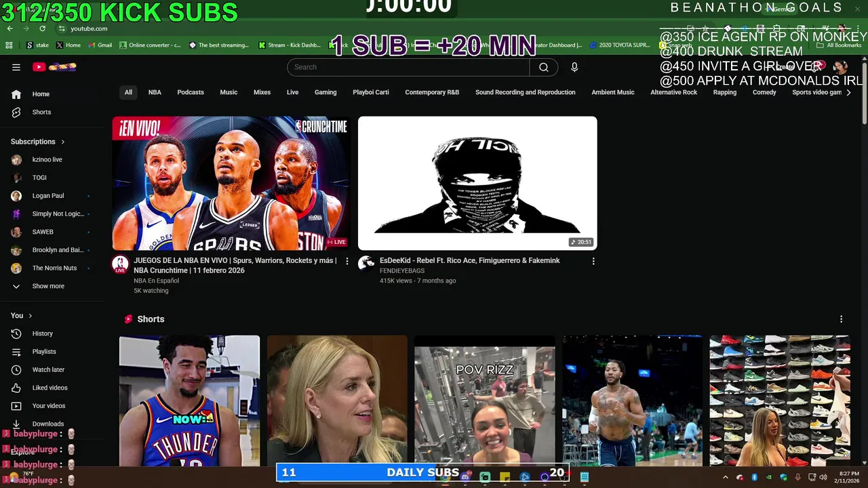Filter by the Music chip
The width and height of the screenshot is (868, 488).
(x=229, y=92)
